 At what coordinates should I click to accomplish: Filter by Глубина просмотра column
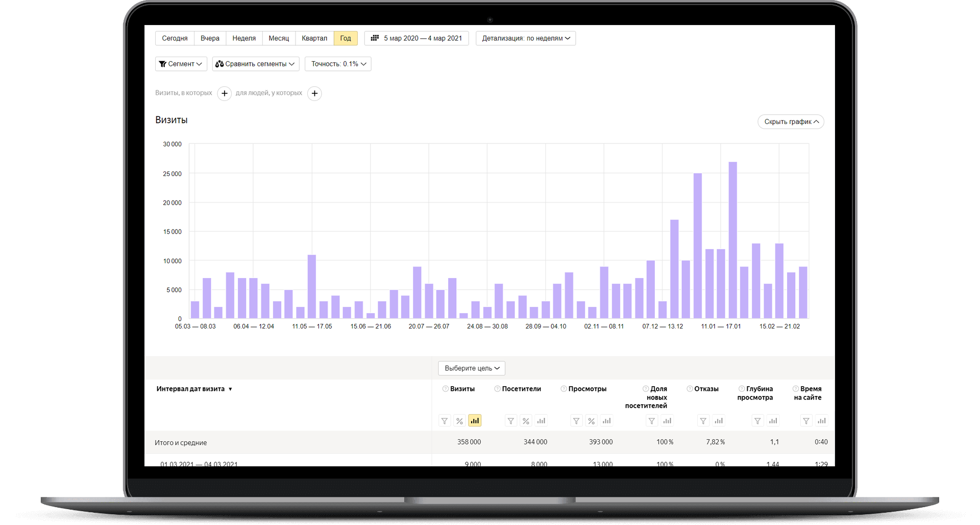tap(758, 421)
